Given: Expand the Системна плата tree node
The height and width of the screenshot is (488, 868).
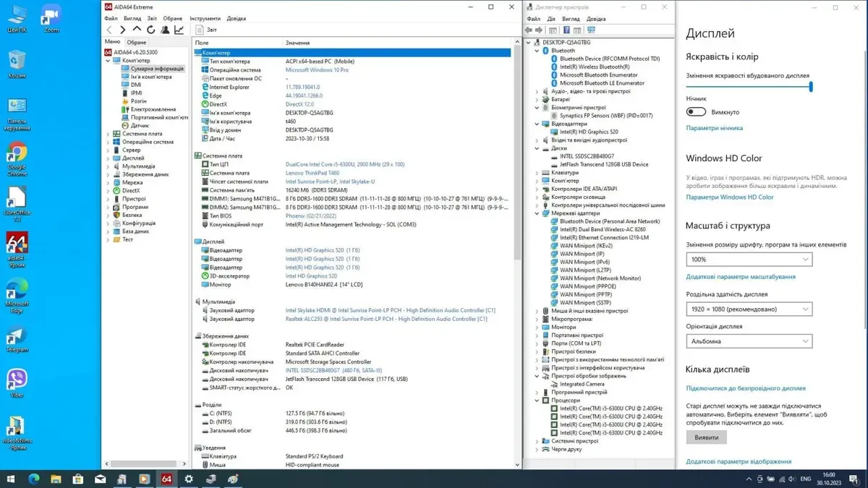Looking at the screenshot, I should tap(109, 134).
